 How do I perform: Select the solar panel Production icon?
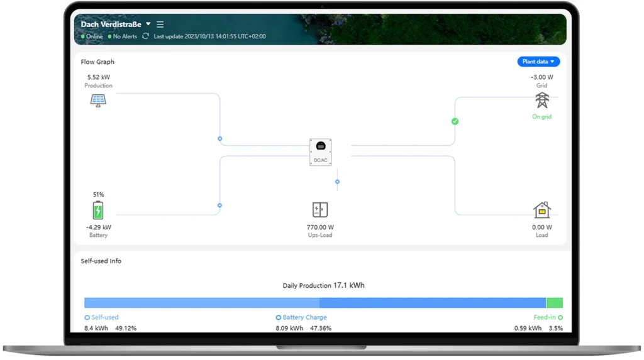(98, 101)
